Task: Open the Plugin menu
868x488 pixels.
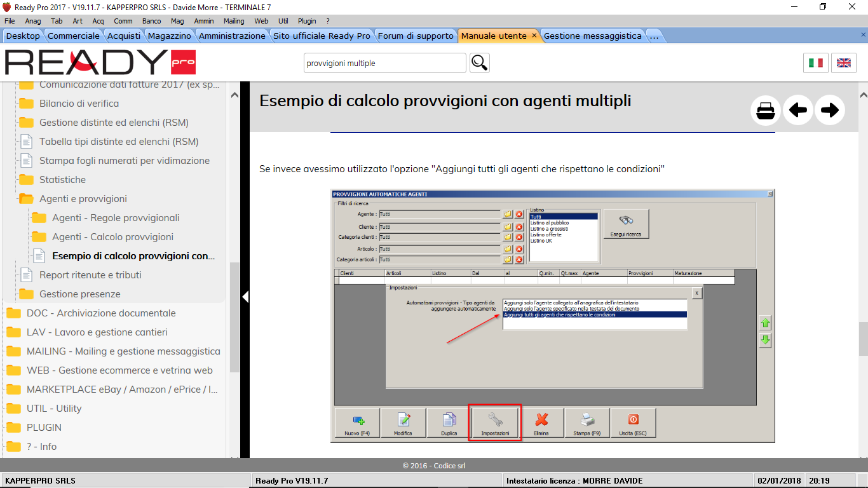Action: [307, 21]
